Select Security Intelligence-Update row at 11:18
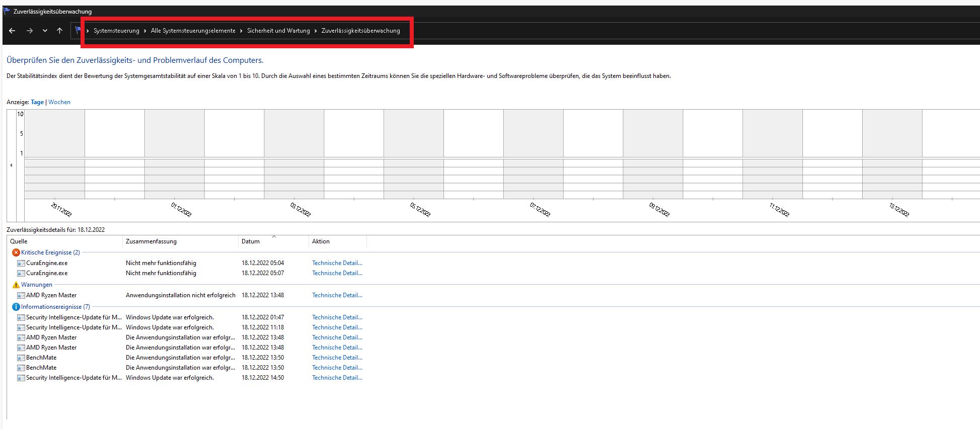 pyautogui.click(x=74, y=327)
